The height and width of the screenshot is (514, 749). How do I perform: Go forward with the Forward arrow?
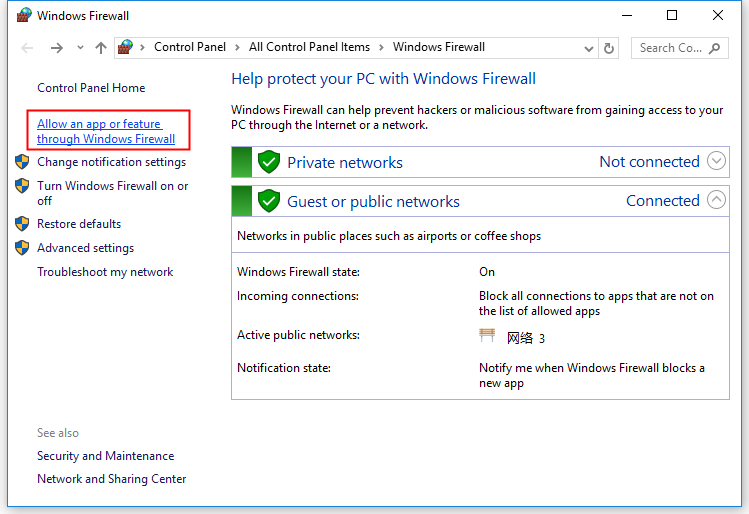click(57, 48)
